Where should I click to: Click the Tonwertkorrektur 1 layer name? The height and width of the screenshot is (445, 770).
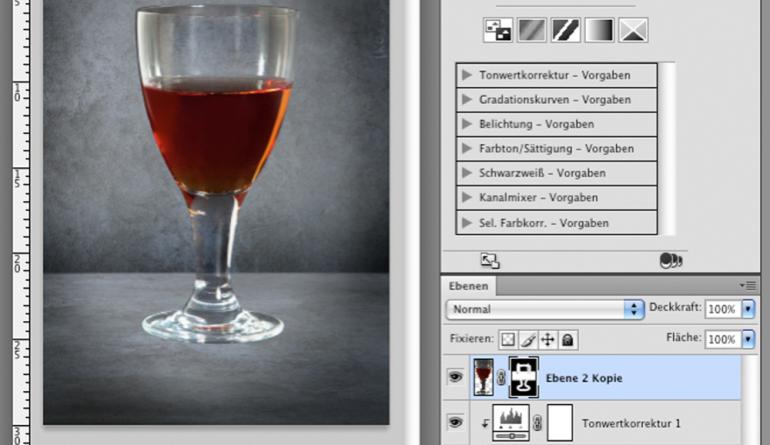tap(631, 423)
